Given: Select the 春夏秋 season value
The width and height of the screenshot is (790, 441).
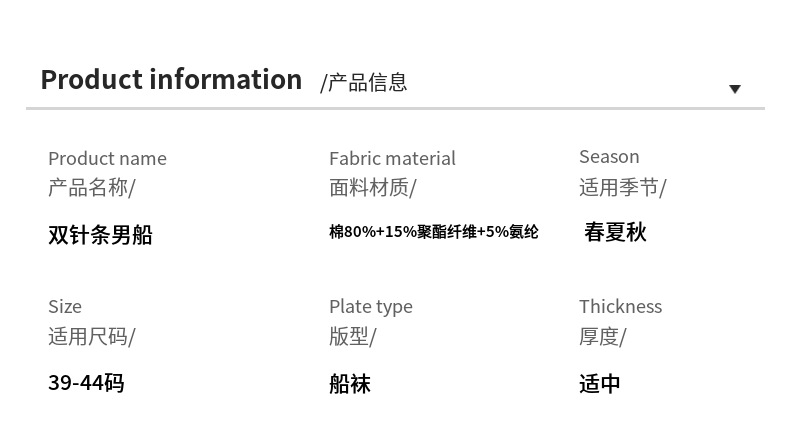Looking at the screenshot, I should [x=615, y=233].
